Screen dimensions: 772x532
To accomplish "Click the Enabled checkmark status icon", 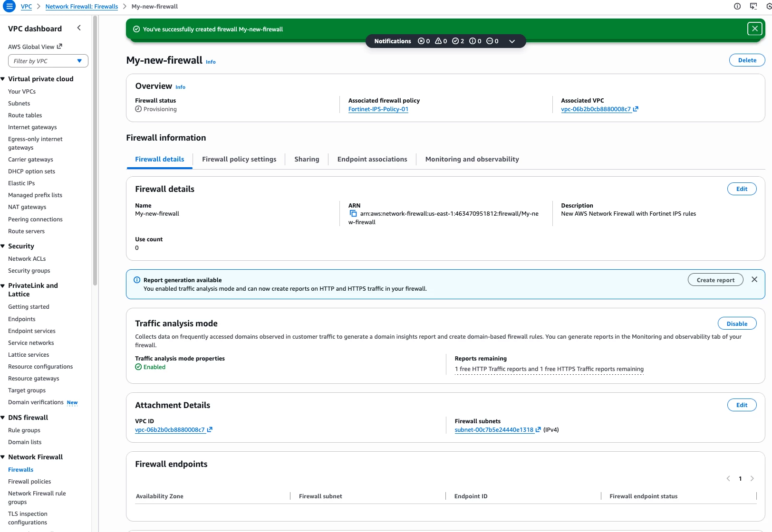I will coord(138,367).
